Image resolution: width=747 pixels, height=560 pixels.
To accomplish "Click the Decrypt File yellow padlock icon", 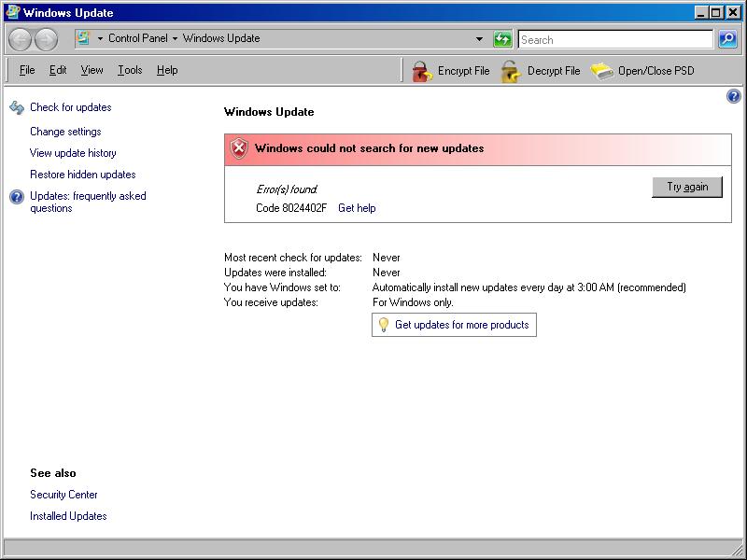I will 509,70.
